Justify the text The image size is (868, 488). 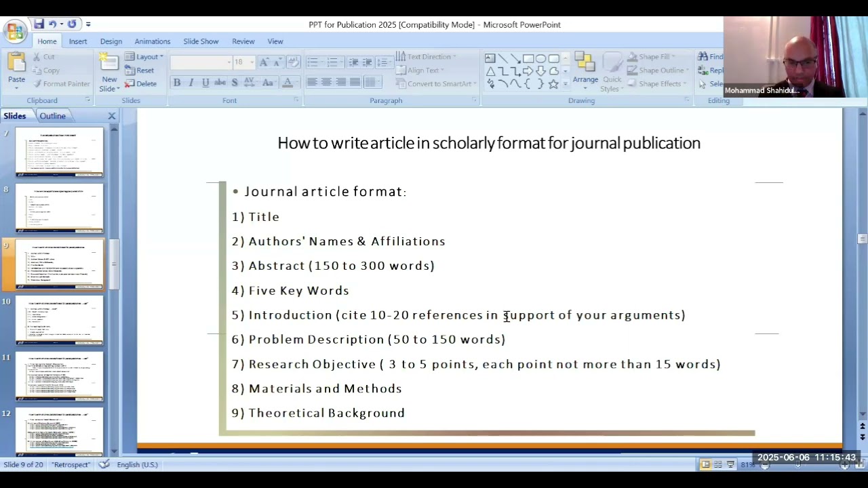pos(355,83)
